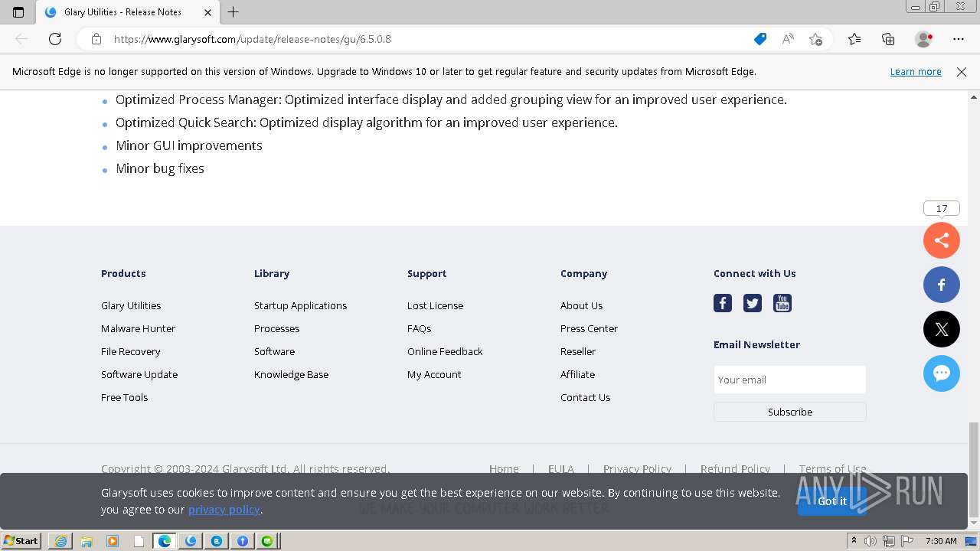Open Glarysoft's Twitter page under Connect with Us
Viewport: 980px width, 551px height.
(x=753, y=303)
